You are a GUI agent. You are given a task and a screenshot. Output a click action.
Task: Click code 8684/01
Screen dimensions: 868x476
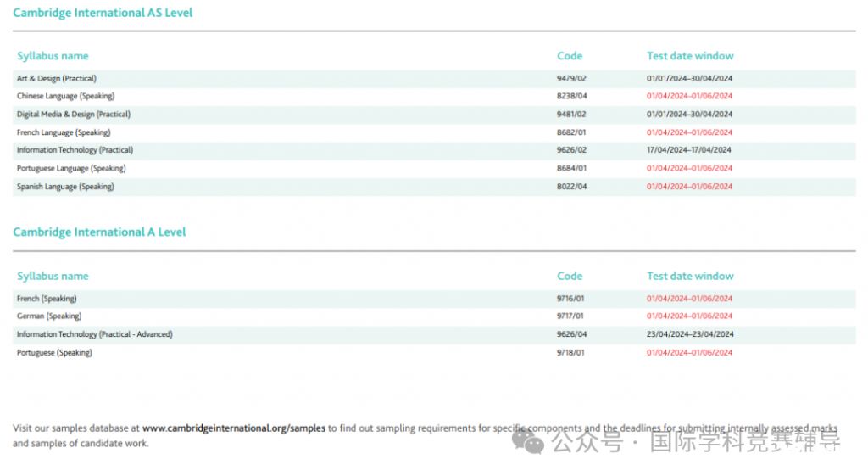[x=571, y=169]
